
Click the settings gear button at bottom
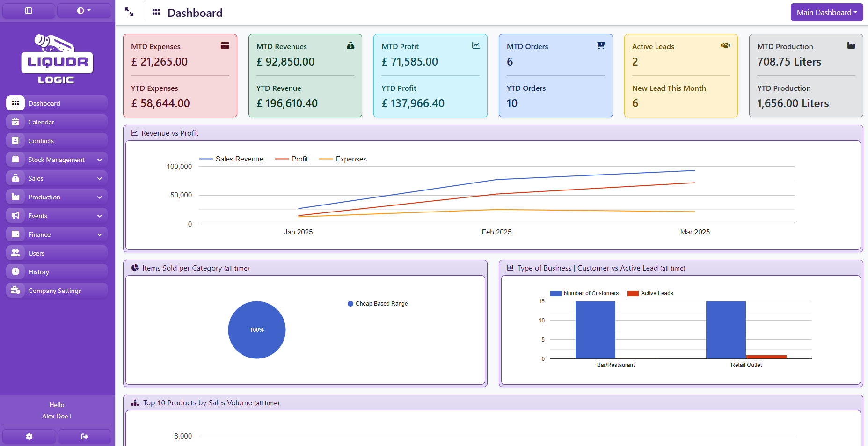point(29,437)
